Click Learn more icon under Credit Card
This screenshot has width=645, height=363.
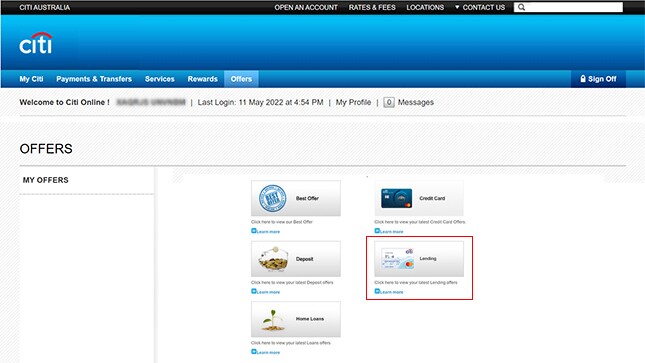click(x=377, y=231)
